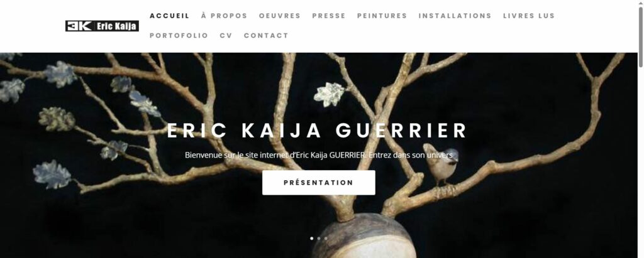View the CV page
Image resolution: width=644 pixels, height=258 pixels.
[x=226, y=36]
